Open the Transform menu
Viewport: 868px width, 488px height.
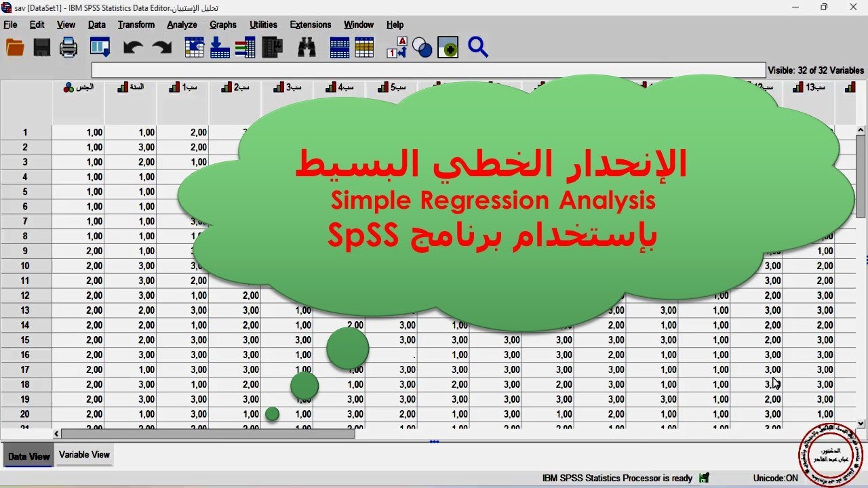[x=136, y=24]
